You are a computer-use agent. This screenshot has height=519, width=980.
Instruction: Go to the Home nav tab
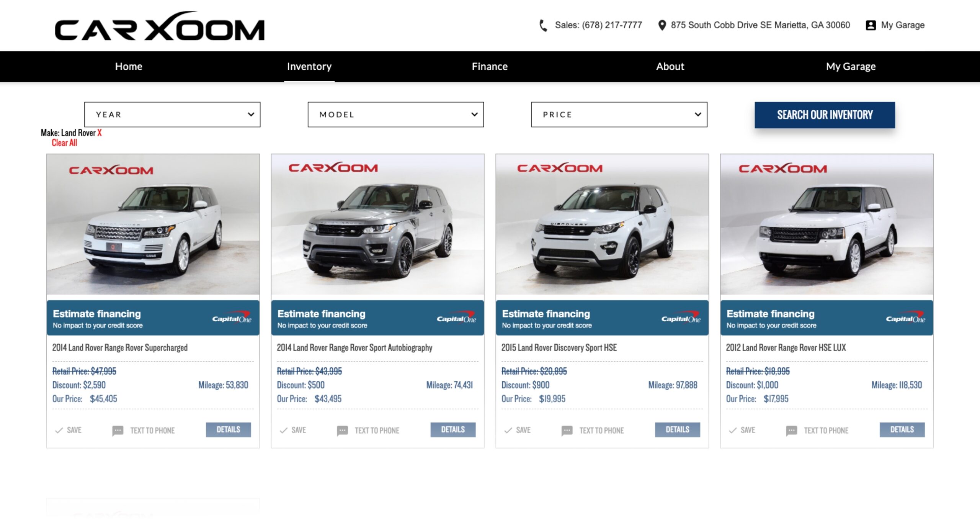point(129,67)
